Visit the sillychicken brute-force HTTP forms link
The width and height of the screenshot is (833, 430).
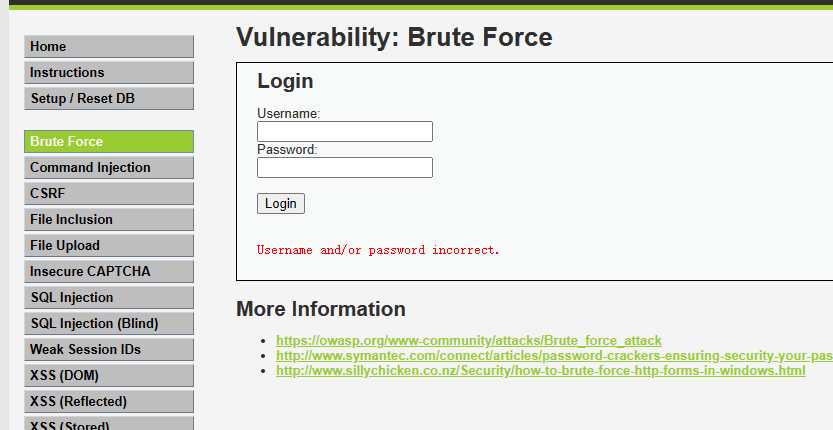[540, 371]
